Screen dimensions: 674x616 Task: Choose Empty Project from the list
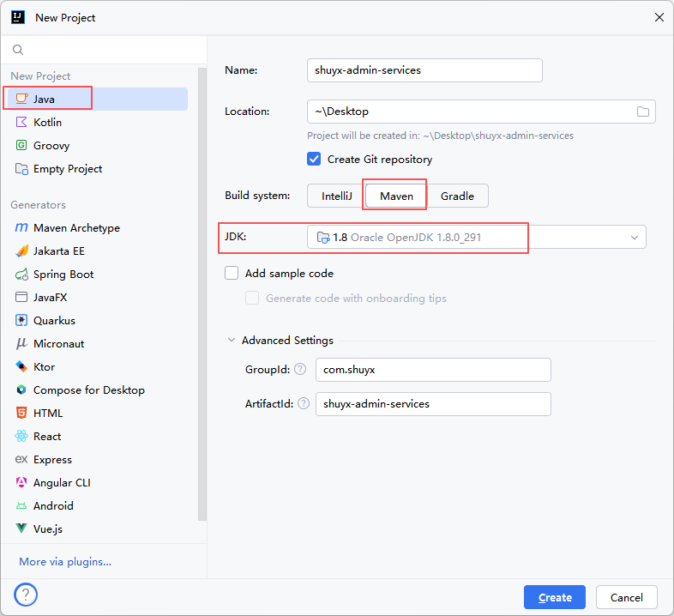(x=68, y=169)
